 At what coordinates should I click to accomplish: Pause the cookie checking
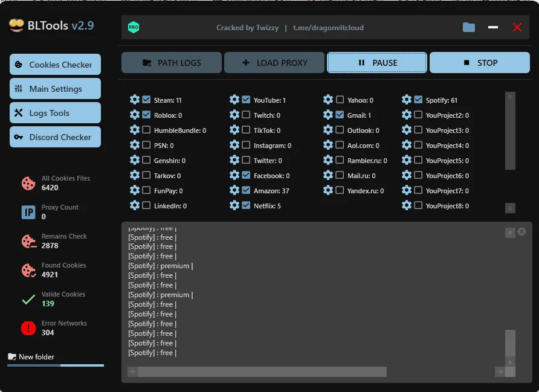coord(377,63)
